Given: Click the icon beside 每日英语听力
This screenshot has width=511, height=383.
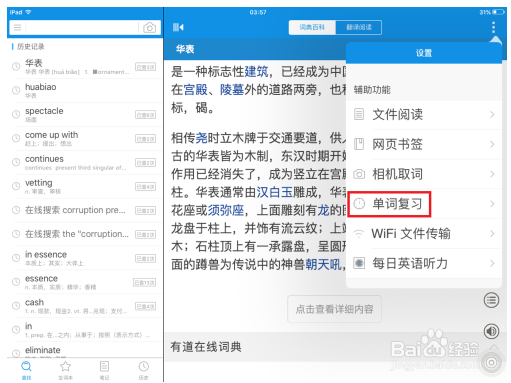Looking at the screenshot, I should point(359,263).
